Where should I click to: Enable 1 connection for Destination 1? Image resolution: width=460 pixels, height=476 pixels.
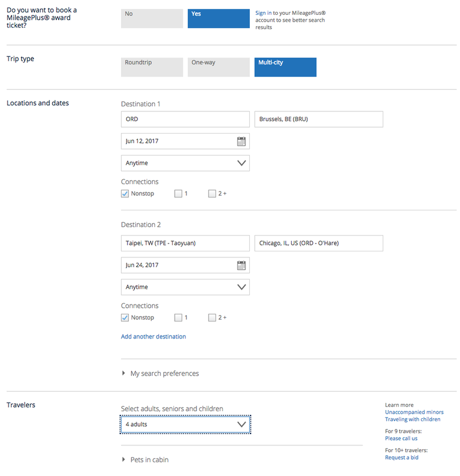click(x=178, y=194)
